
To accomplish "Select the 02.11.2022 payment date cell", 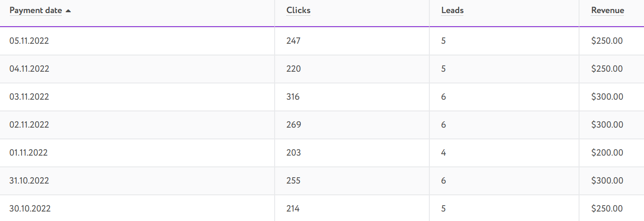I will (29, 125).
